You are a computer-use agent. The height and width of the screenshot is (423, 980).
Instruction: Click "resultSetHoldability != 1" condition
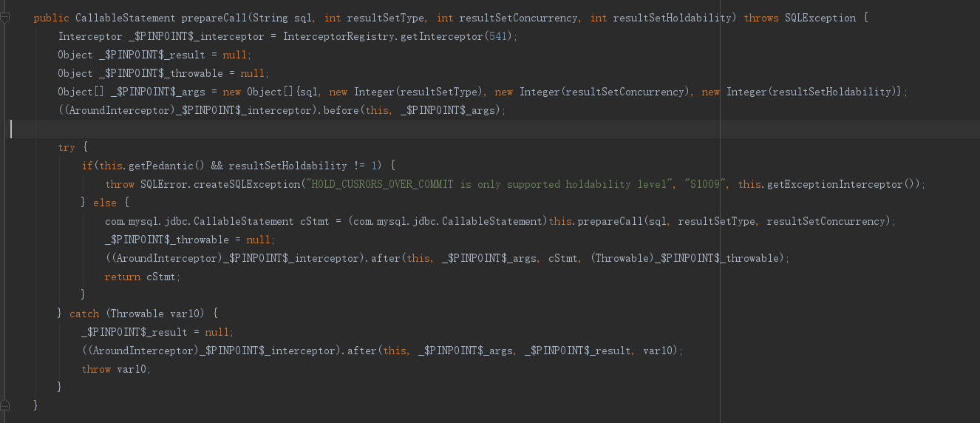[303, 166]
